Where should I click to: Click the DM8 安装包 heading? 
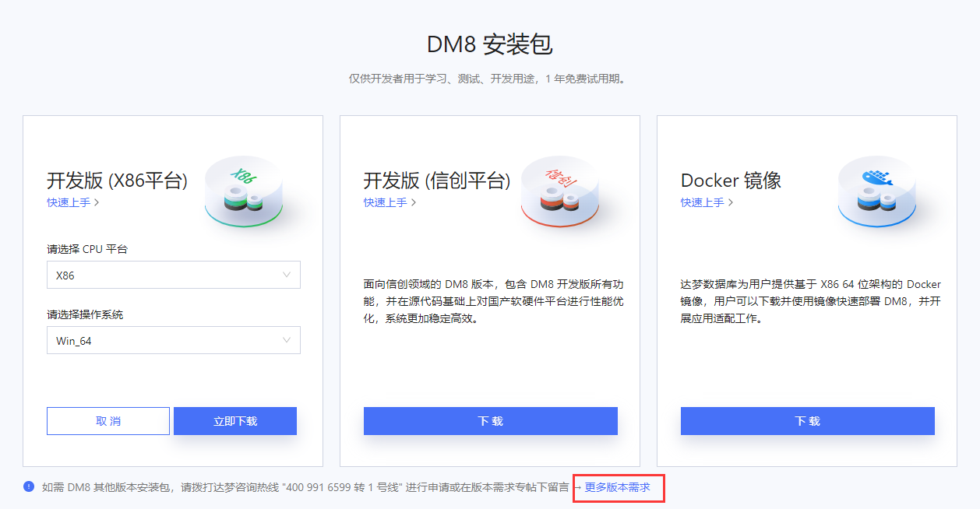490,44
